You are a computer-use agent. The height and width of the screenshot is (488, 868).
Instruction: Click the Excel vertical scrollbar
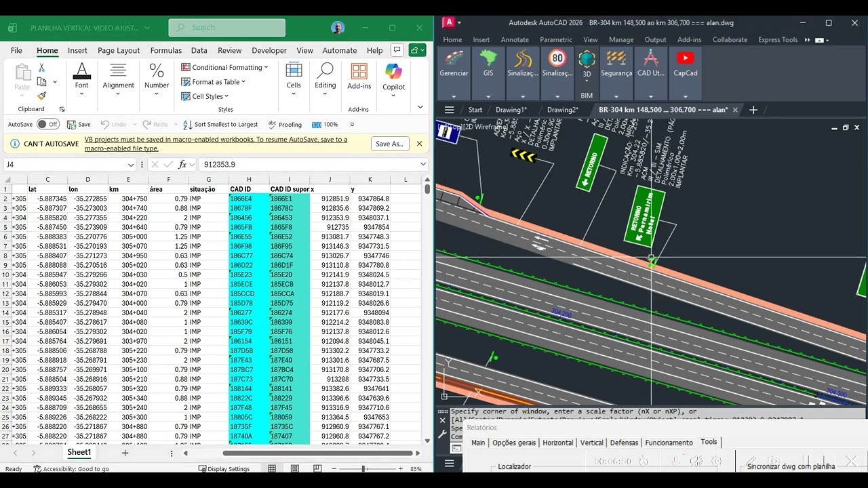(x=427, y=188)
